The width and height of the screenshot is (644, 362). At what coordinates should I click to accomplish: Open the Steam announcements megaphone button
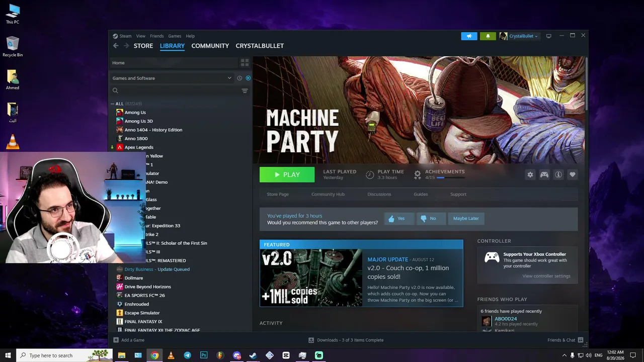(469, 36)
